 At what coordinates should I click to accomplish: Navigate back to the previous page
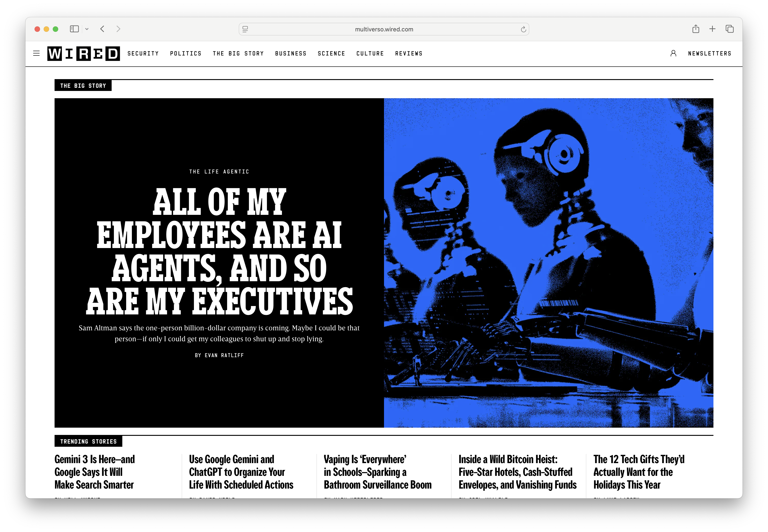tap(102, 29)
